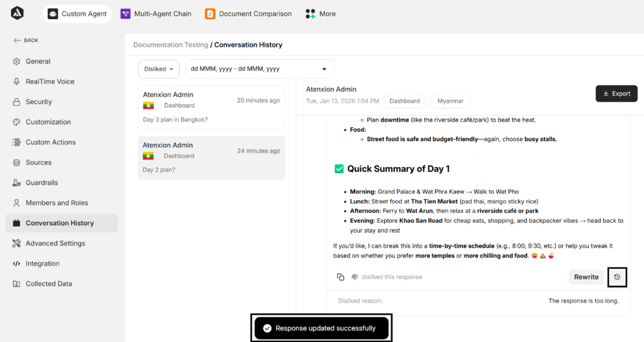Open the Disliked filter dropdown
The image size is (644, 342).
point(158,69)
